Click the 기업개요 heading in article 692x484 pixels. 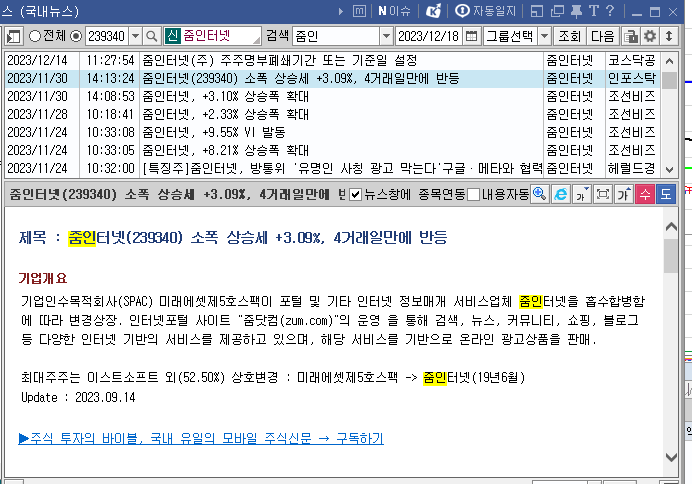pyautogui.click(x=43, y=278)
